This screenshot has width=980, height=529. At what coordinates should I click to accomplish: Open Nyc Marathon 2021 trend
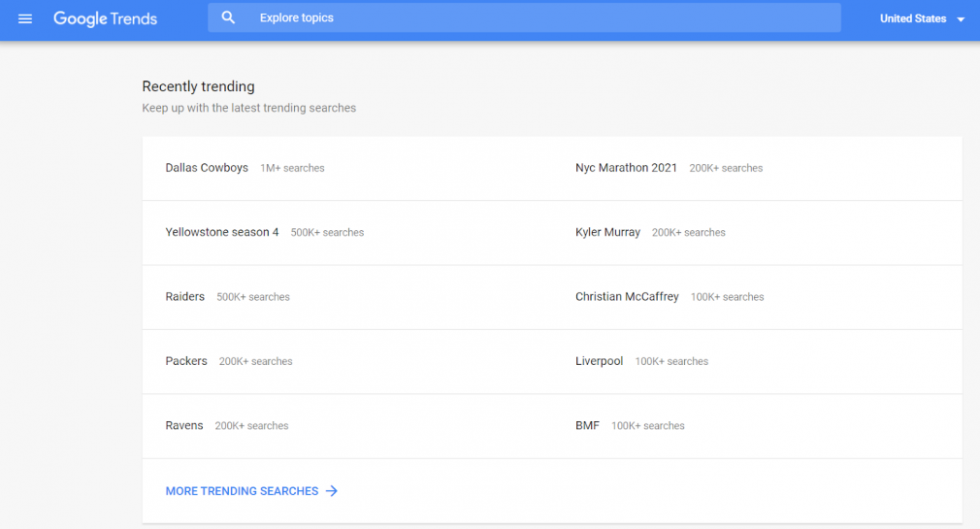626,168
